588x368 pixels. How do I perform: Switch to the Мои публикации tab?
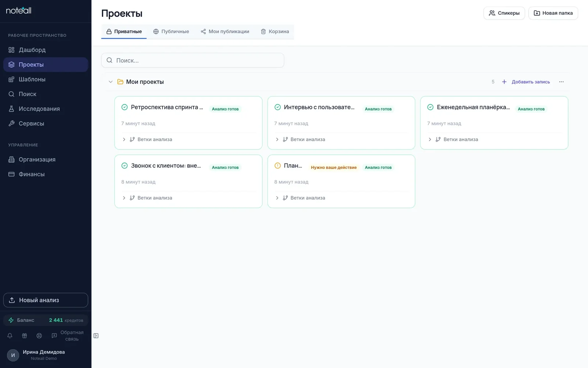point(225,31)
